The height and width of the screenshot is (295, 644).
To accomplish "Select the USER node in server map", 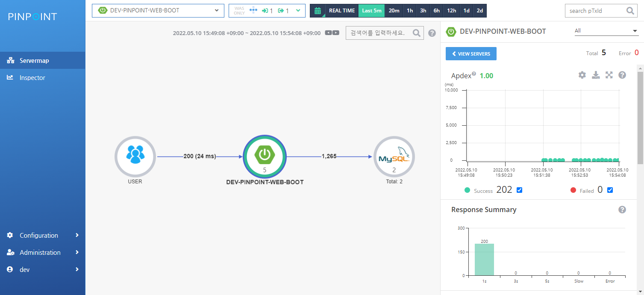I will (135, 157).
